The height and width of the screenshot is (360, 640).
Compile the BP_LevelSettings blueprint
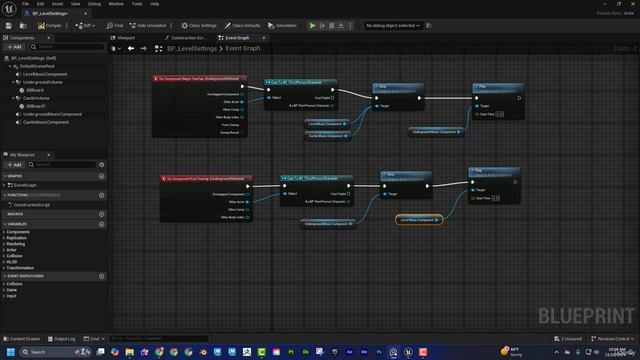pyautogui.click(x=49, y=26)
